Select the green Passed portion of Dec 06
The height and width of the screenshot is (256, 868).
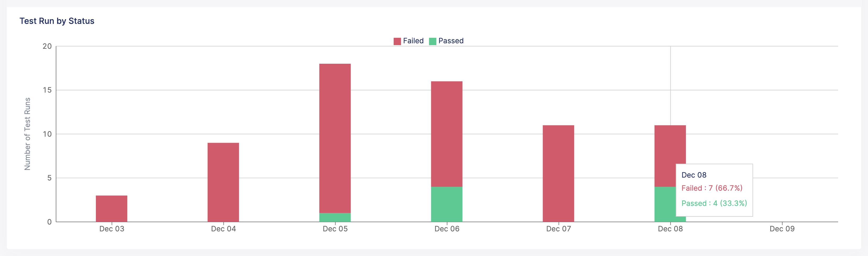[447, 204]
